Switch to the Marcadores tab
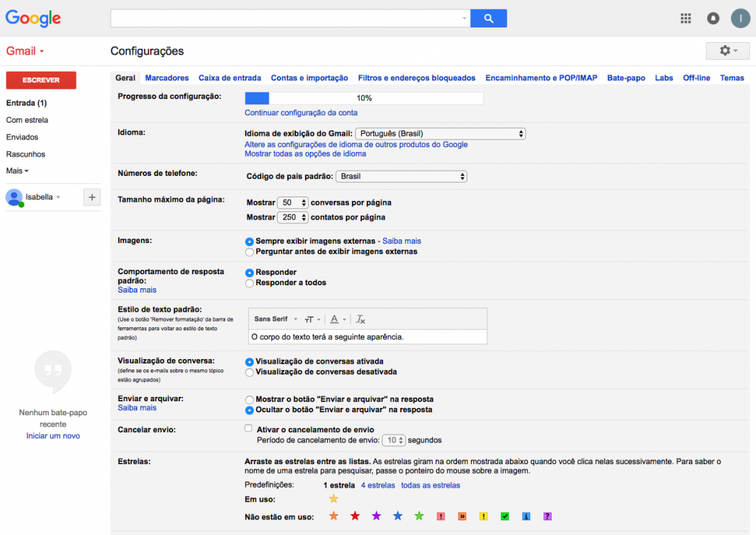 pos(167,78)
